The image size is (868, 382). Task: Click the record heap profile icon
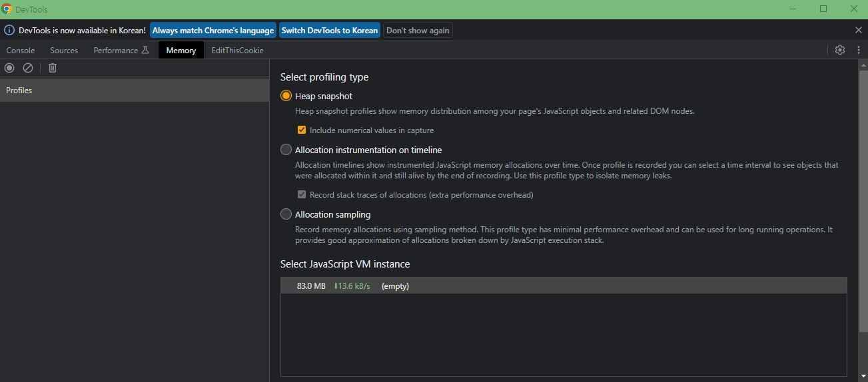9,68
